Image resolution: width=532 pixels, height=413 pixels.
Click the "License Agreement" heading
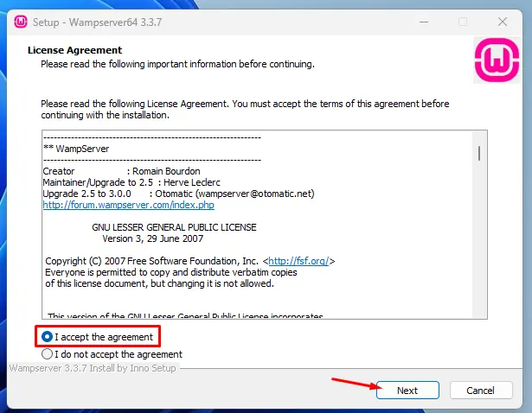tap(75, 50)
